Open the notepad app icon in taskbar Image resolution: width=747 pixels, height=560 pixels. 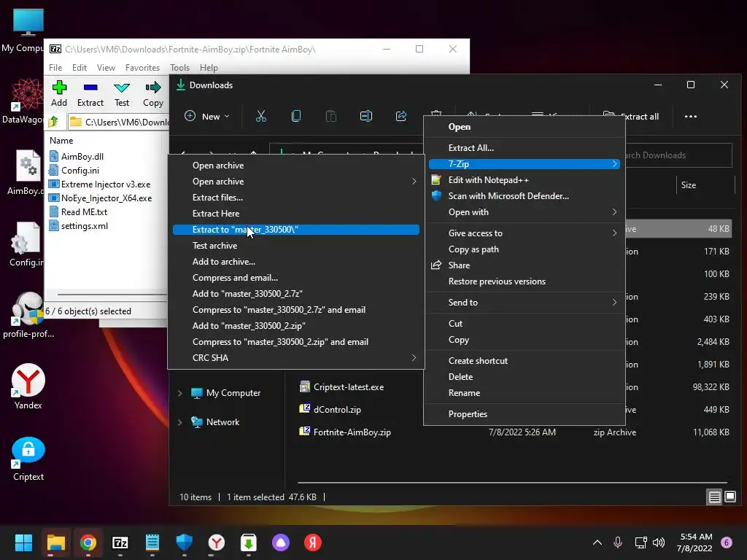point(152,542)
